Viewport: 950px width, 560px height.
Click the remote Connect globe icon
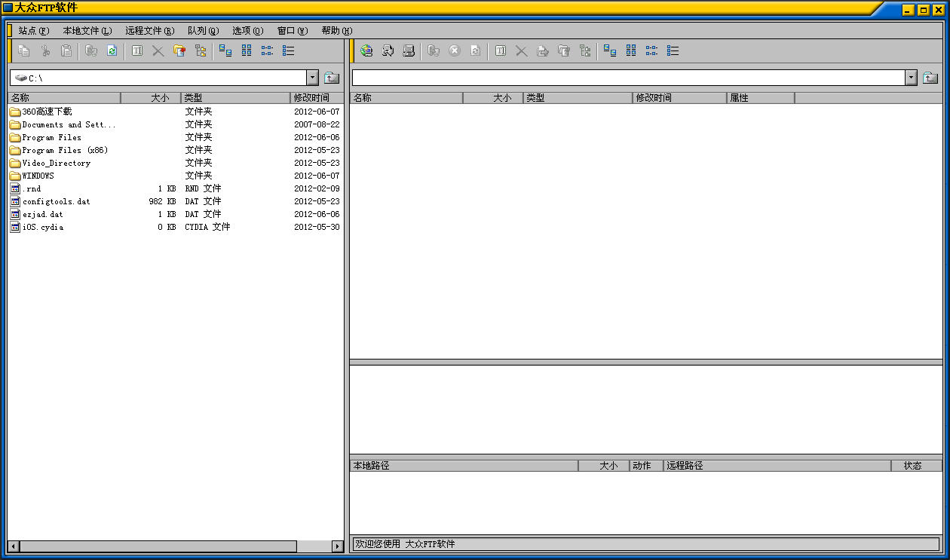[x=366, y=50]
